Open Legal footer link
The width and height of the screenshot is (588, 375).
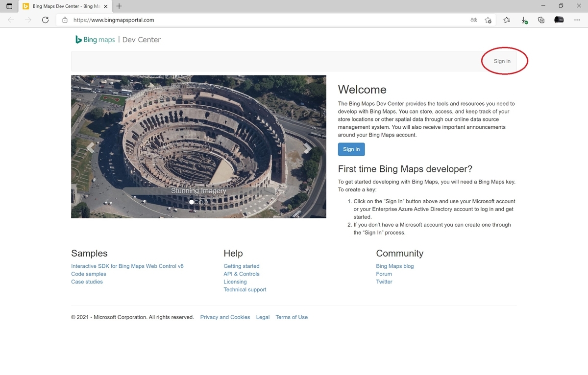pyautogui.click(x=263, y=317)
